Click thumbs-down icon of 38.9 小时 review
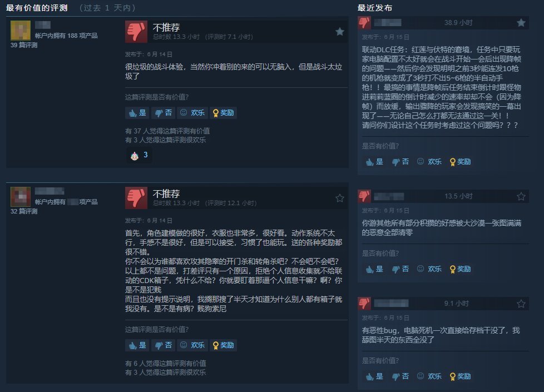The height and width of the screenshot is (392, 544). point(364,23)
